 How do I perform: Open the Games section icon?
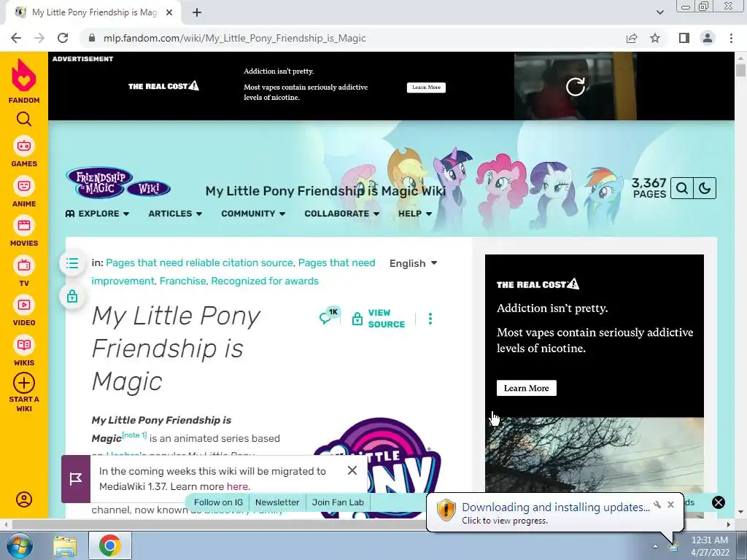(x=24, y=146)
